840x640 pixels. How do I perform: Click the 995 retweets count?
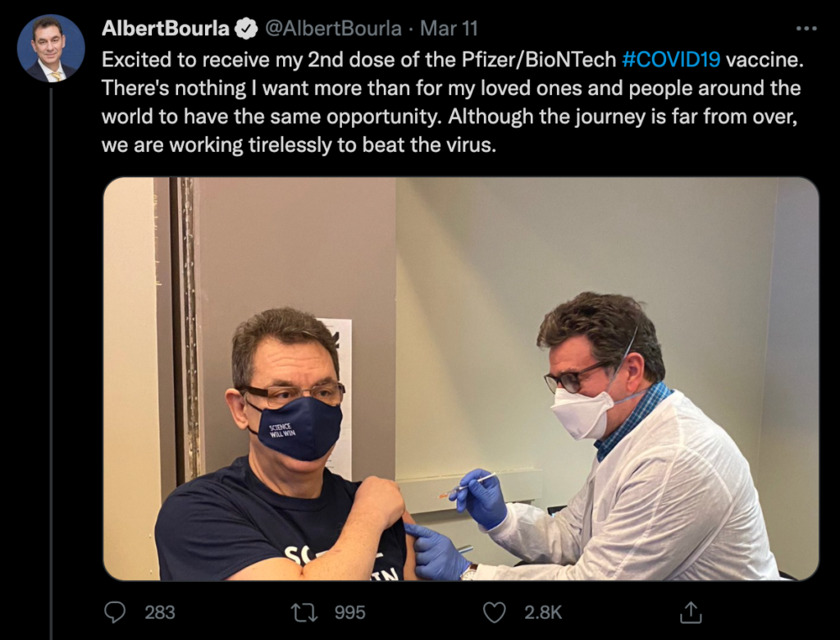[x=349, y=612]
